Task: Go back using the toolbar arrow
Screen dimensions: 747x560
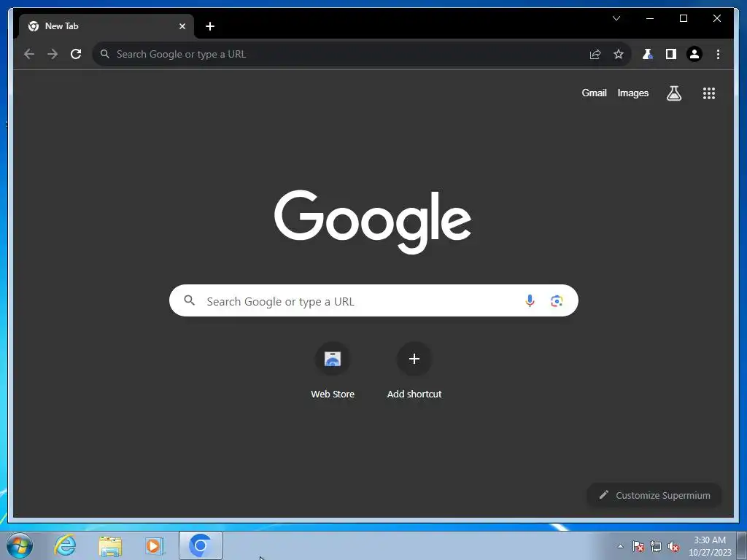Action: [29, 54]
